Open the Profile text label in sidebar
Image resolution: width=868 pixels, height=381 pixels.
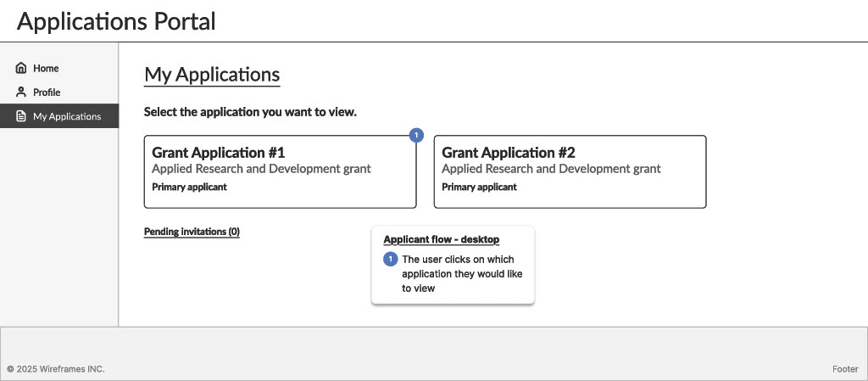coord(47,92)
